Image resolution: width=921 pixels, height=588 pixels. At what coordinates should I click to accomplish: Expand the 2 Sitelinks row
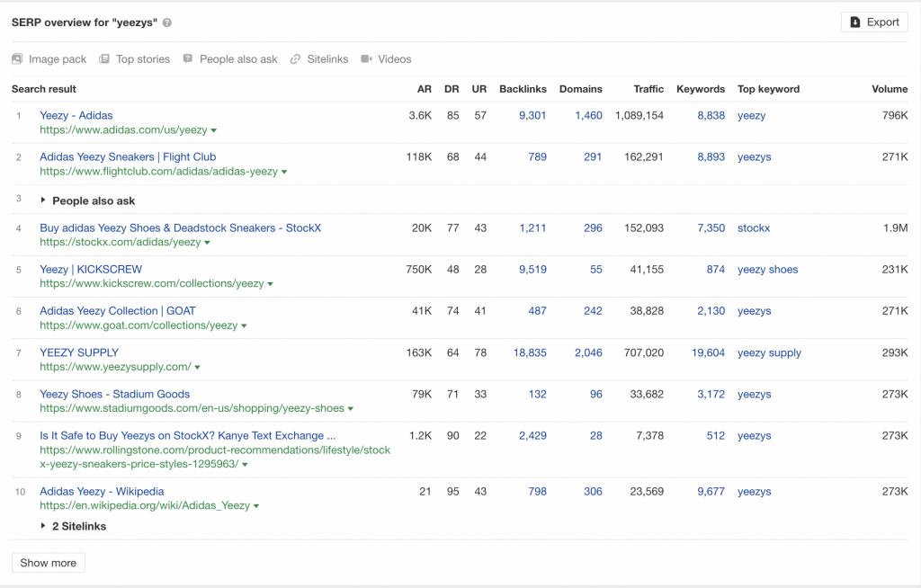(x=43, y=526)
